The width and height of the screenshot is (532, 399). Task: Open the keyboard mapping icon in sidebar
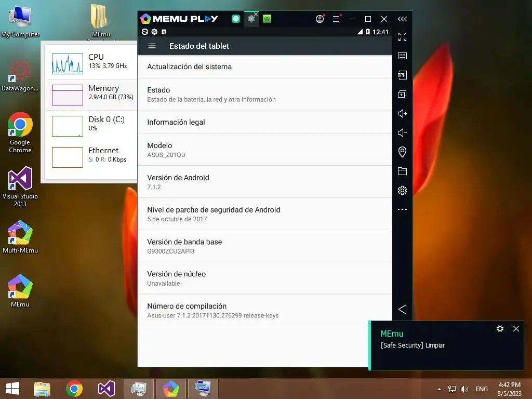coord(402,56)
